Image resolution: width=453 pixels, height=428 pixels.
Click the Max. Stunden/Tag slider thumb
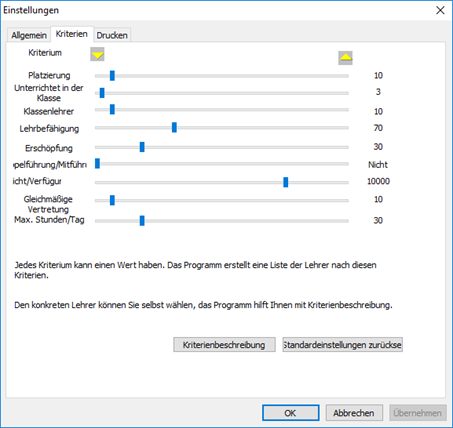point(142,221)
